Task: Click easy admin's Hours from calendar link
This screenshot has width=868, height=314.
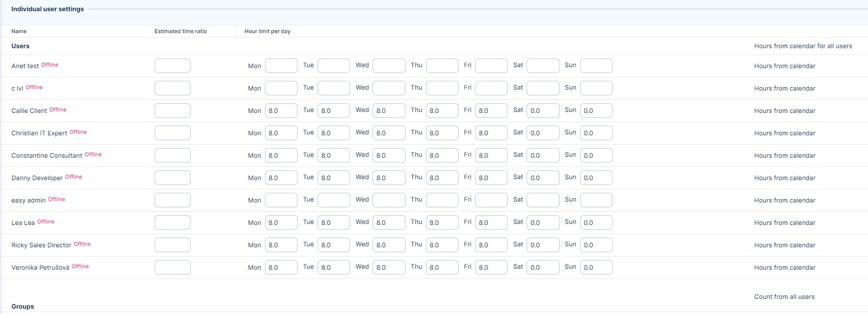Action: coord(784,201)
